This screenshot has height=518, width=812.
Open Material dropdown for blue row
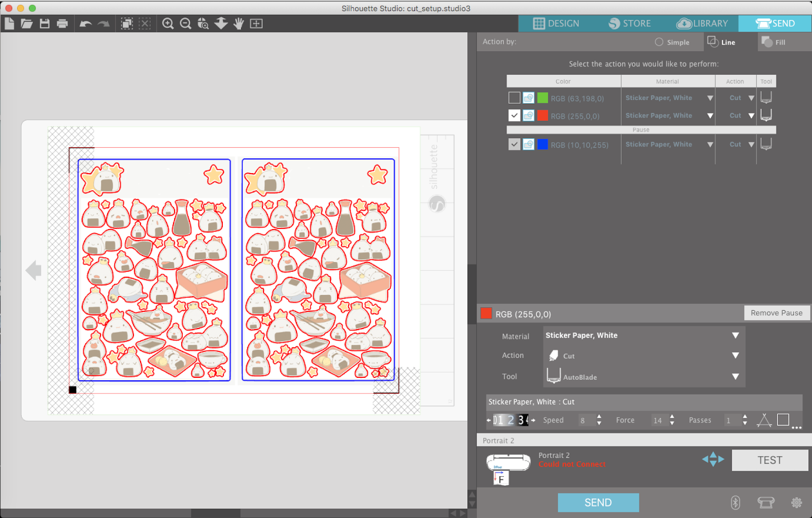[x=710, y=145]
